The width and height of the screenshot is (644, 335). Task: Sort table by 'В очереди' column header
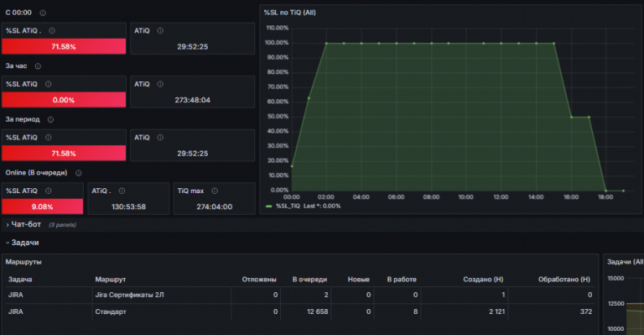coord(309,279)
